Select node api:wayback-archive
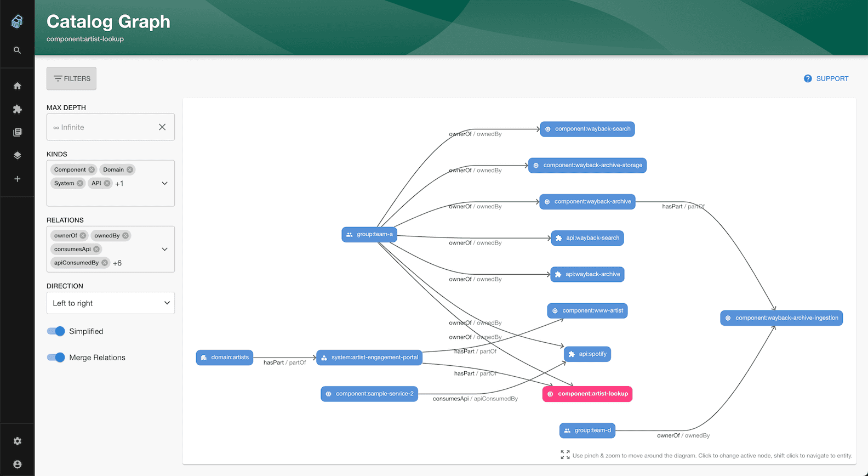The image size is (868, 476). point(587,274)
